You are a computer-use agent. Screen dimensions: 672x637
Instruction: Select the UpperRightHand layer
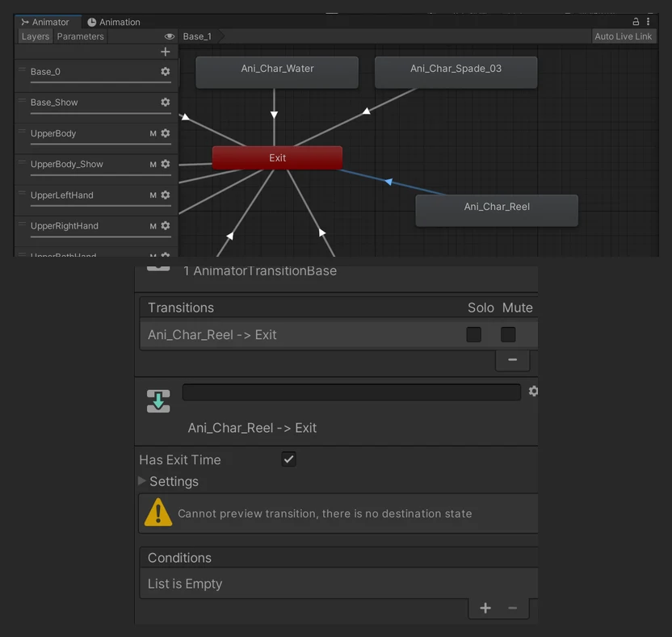pyautogui.click(x=96, y=229)
